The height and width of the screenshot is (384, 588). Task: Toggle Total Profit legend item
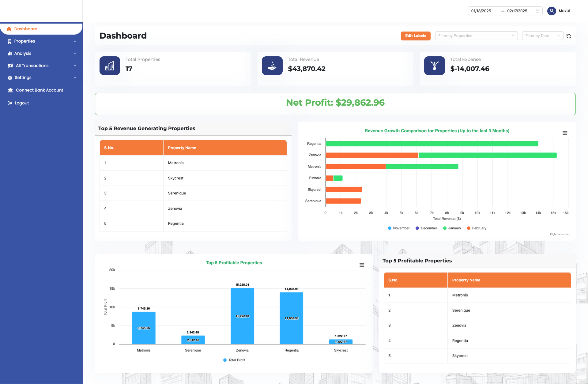pos(236,360)
